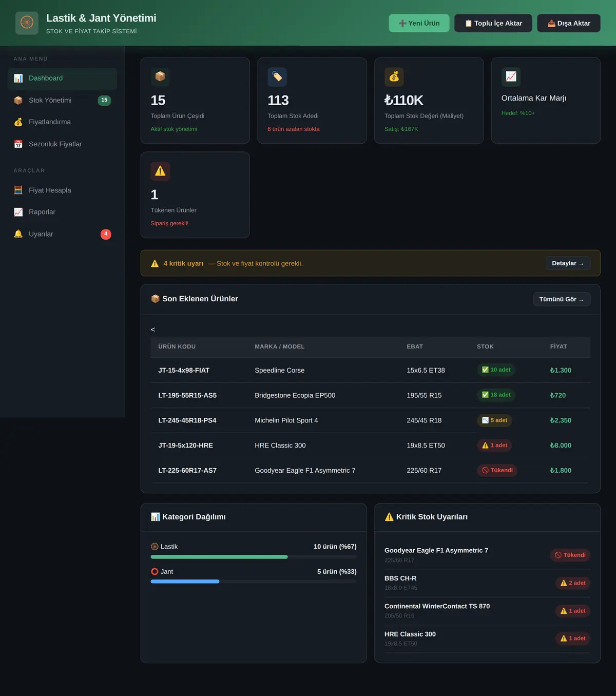Open Fiyat Hesapla tool
616x696 pixels.
click(x=63, y=190)
